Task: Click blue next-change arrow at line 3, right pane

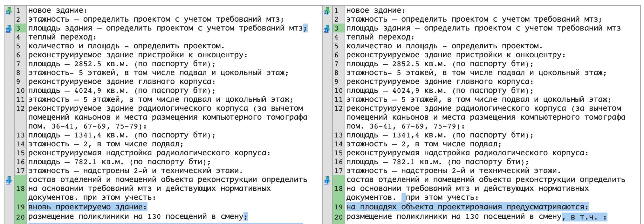Action: click(327, 29)
